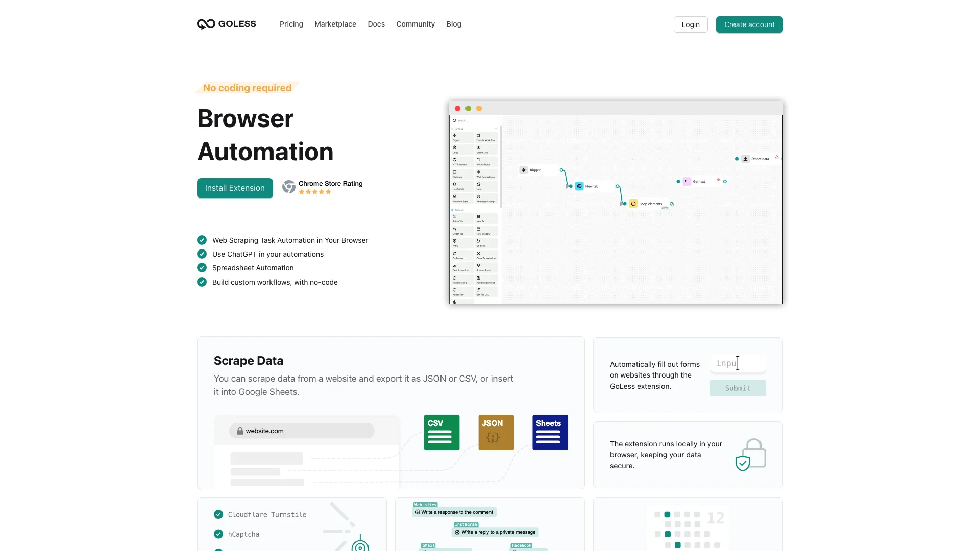Select the New Tab block in sidebar
The image size is (980, 551).
coord(486,219)
